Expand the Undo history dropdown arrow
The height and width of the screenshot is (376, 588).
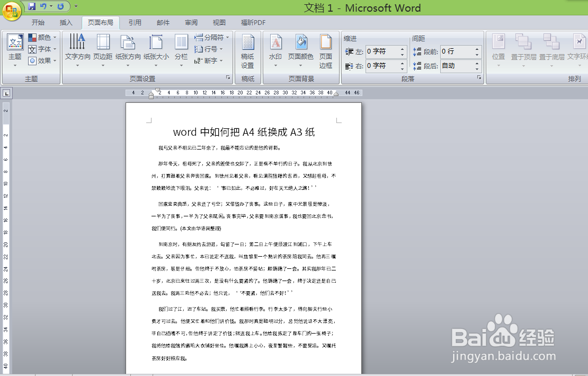pos(51,6)
